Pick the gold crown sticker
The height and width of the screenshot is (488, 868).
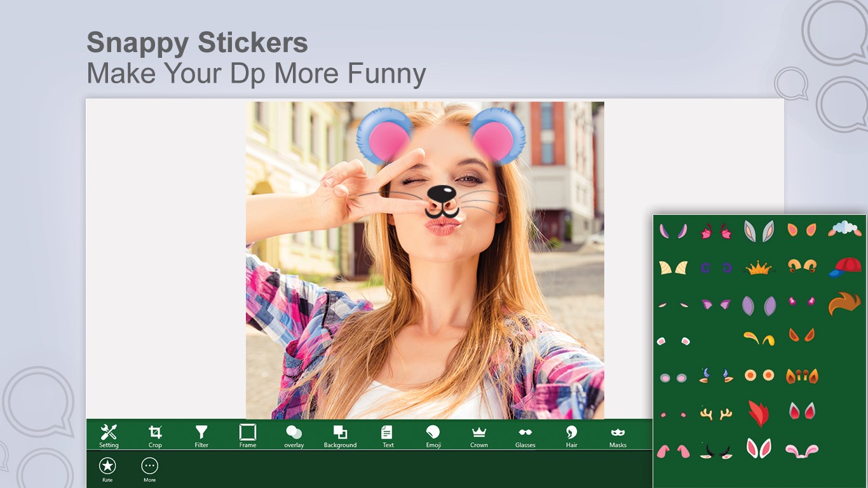759,268
